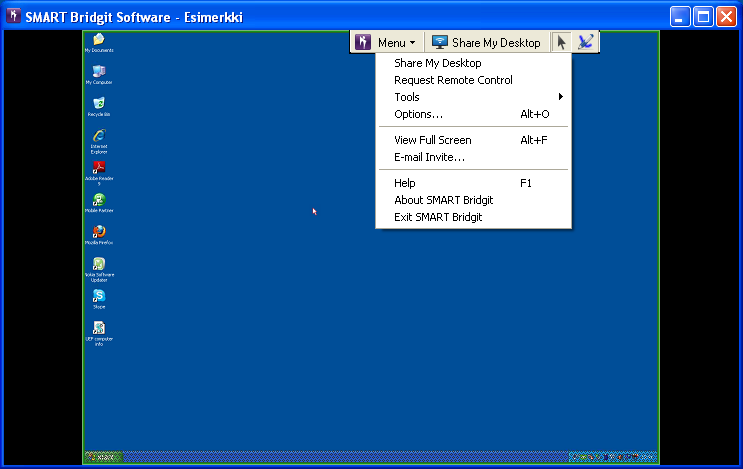Collapse the Menu dropdown in toolbar
This screenshot has height=469, width=743.
(x=397, y=43)
